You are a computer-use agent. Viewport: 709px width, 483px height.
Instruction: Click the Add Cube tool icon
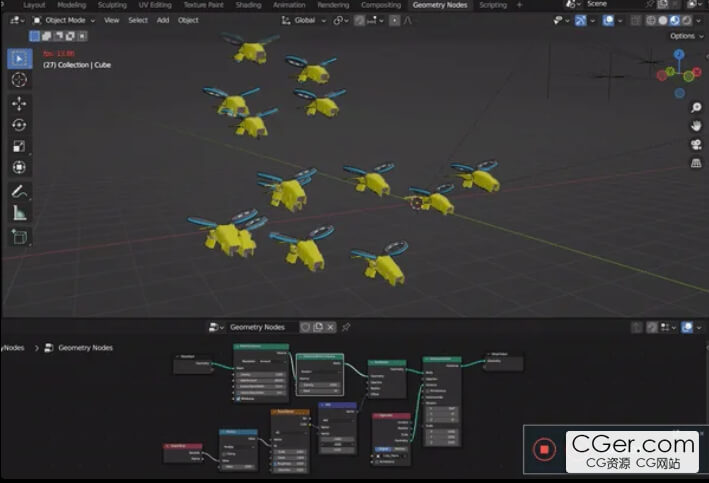coord(19,237)
